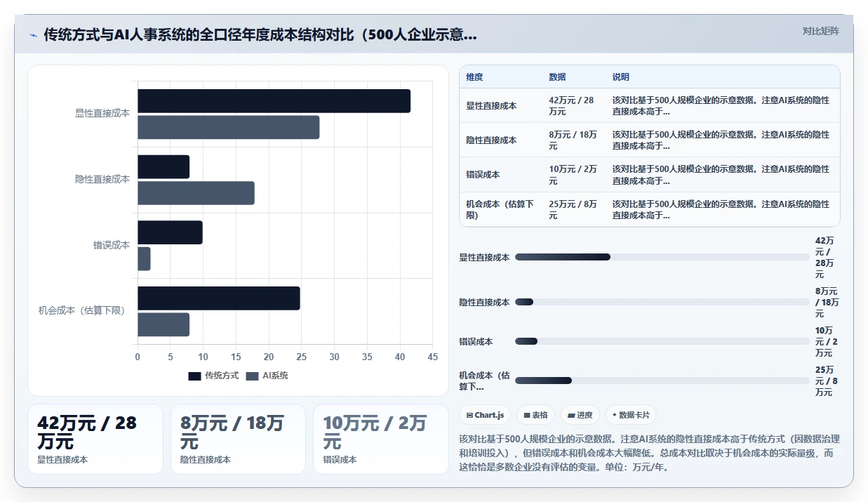Click the AI系统 bar for 隐性直接成本
The width and height of the screenshot is (868, 502).
pos(196,193)
